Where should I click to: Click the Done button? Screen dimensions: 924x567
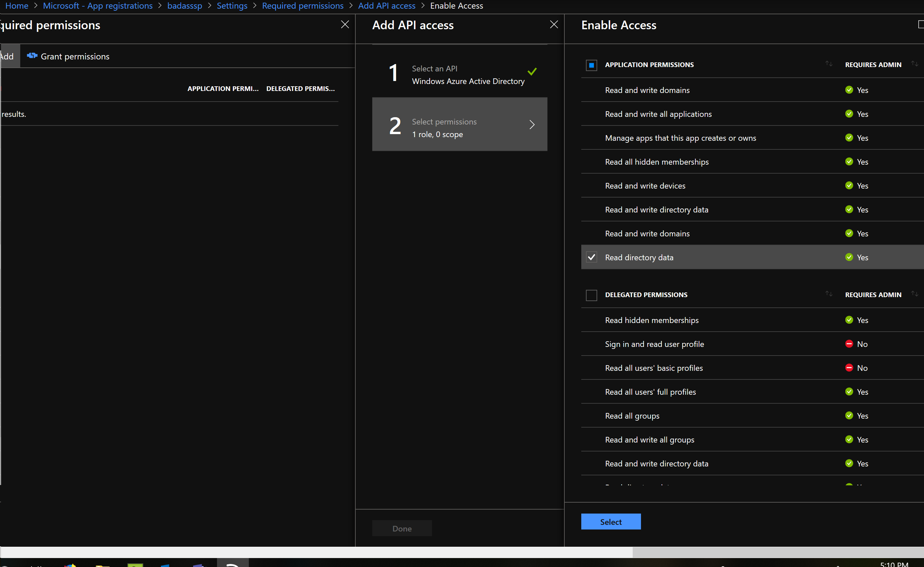click(402, 528)
